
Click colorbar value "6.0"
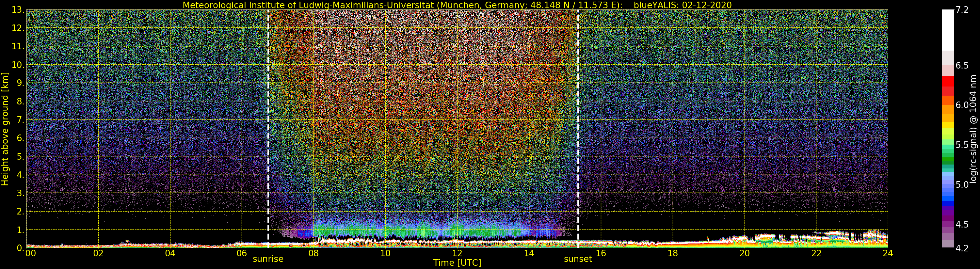click(962, 105)
